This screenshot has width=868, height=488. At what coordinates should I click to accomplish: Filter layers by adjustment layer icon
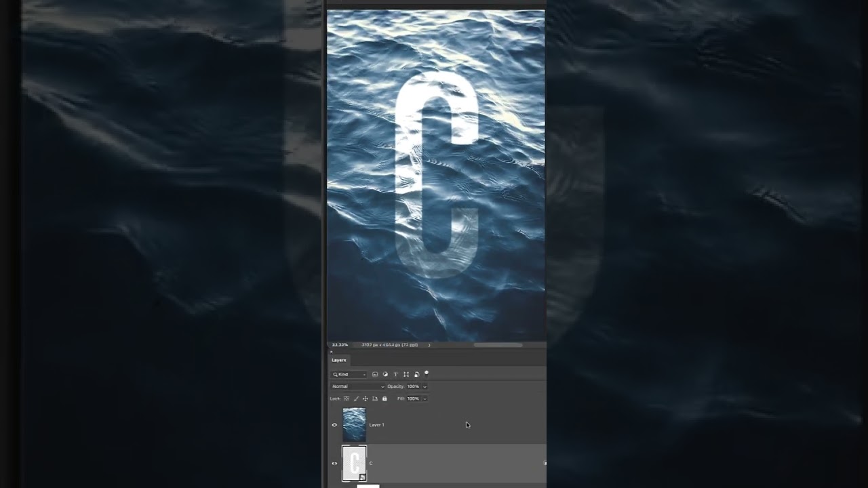385,374
